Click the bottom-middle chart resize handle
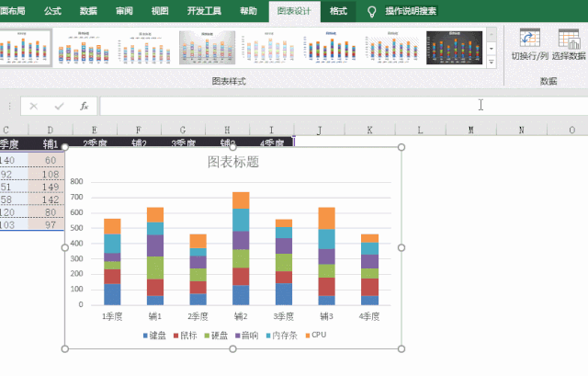588x376 pixels. [x=232, y=349]
